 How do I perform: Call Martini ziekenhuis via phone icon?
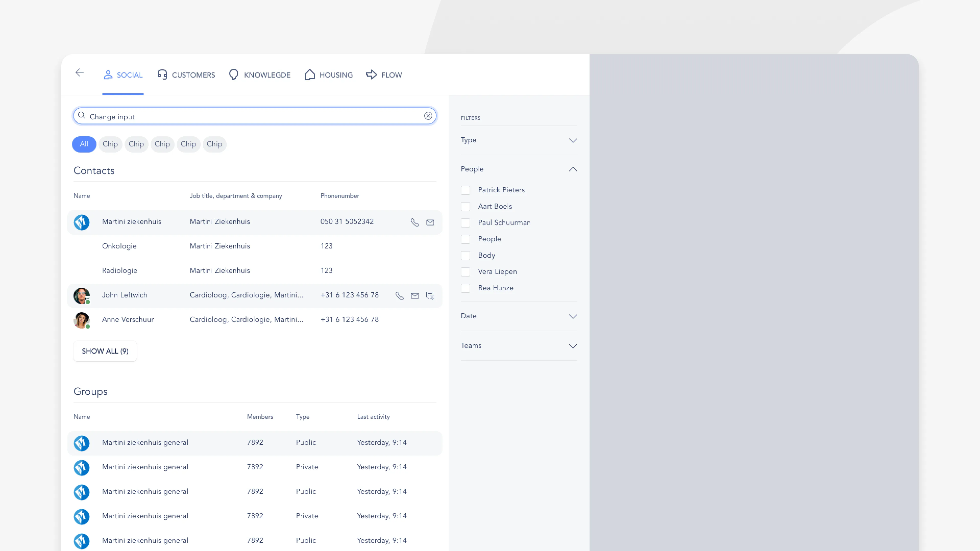click(415, 222)
